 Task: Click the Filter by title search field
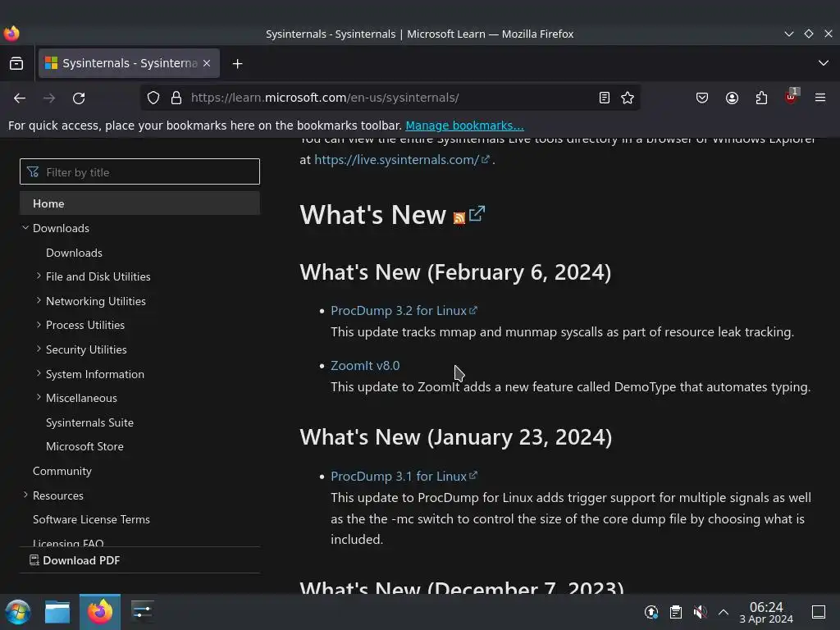coord(139,172)
